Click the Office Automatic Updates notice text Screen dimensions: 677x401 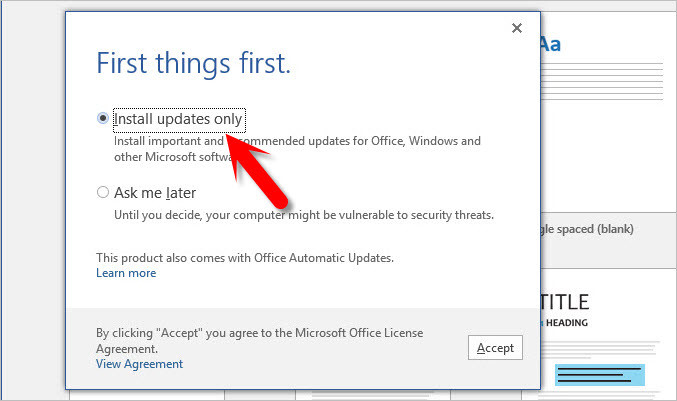coord(245,257)
